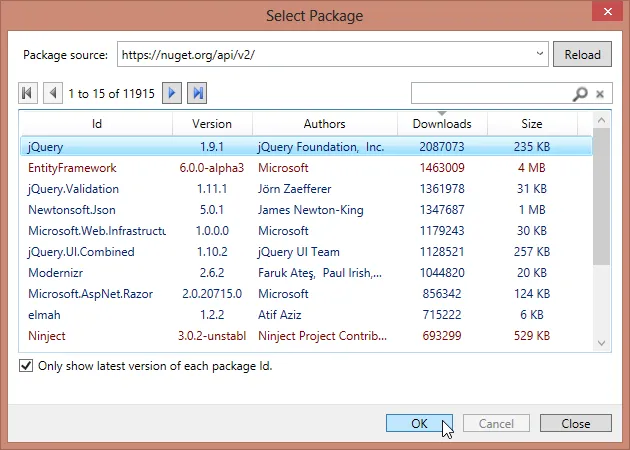Viewport: 630px width, 450px height.
Task: Click version 6.0.0-alpha3 cell
Action: (x=212, y=168)
